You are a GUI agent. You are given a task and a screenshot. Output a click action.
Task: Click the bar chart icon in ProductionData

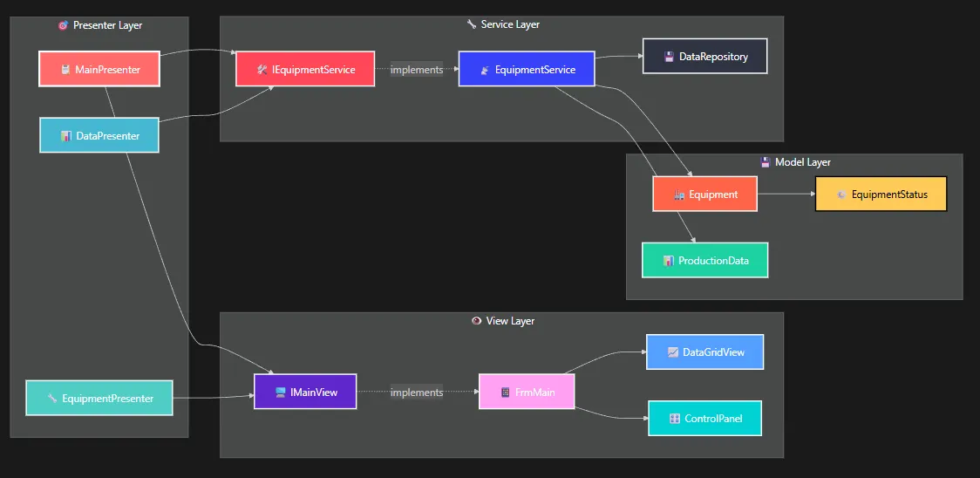(668, 261)
